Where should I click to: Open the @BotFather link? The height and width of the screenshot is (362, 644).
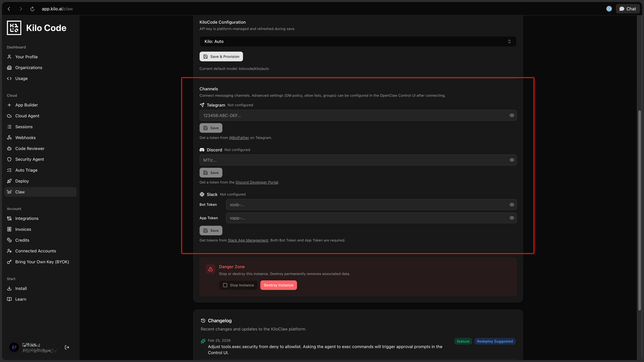point(239,138)
